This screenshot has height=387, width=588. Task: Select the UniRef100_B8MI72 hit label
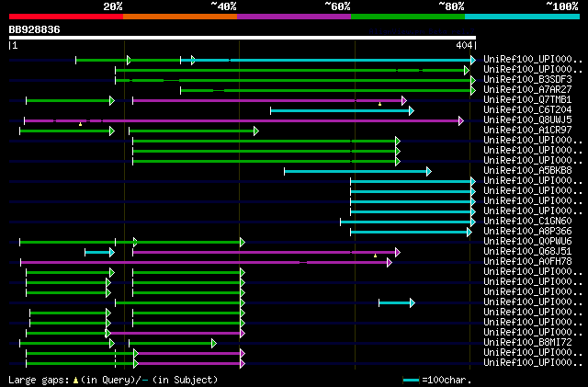point(527,342)
